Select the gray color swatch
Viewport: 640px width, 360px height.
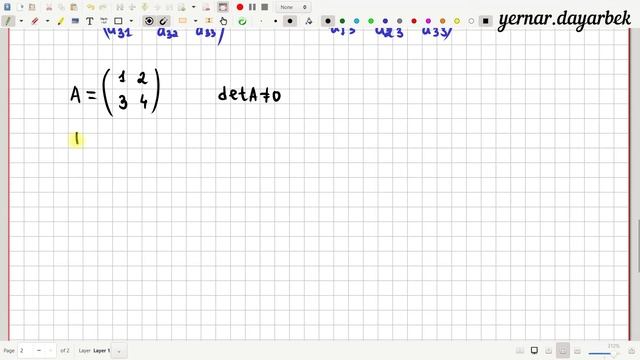(x=399, y=21)
